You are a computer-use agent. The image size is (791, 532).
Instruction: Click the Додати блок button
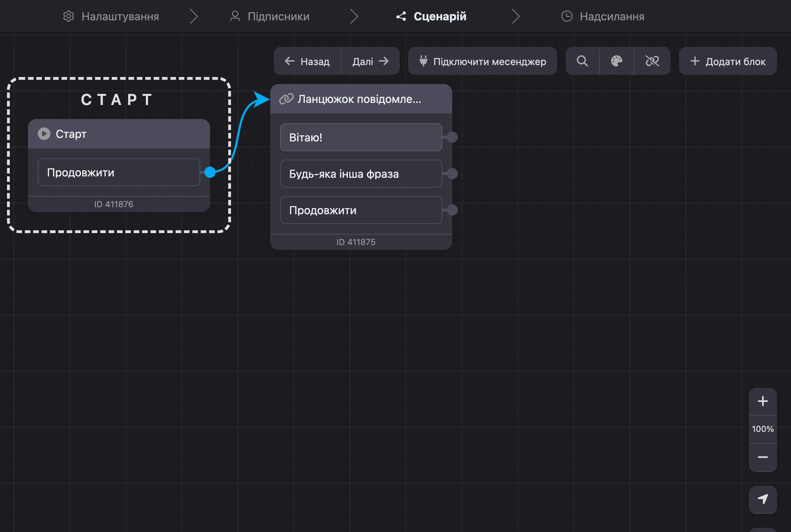[x=728, y=61]
